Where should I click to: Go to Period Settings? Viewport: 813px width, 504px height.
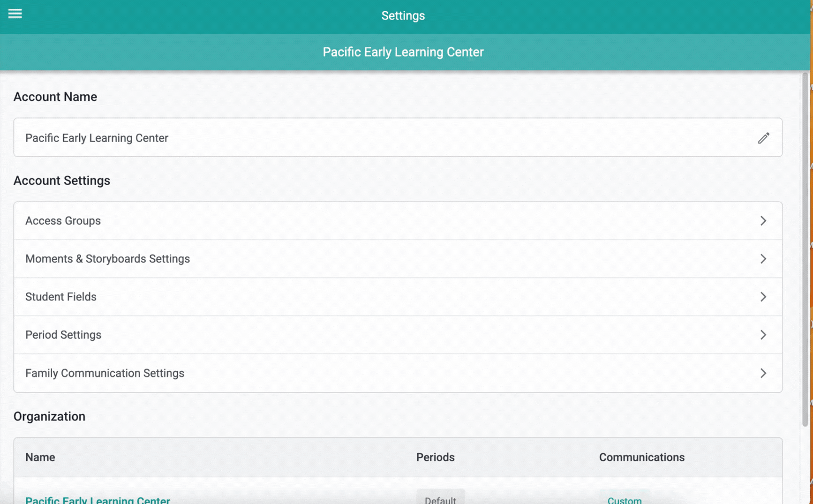point(398,335)
